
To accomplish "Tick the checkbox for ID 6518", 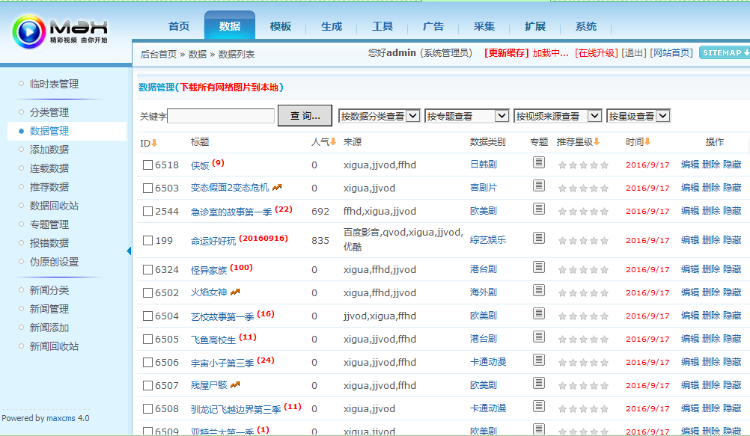I will tap(148, 165).
